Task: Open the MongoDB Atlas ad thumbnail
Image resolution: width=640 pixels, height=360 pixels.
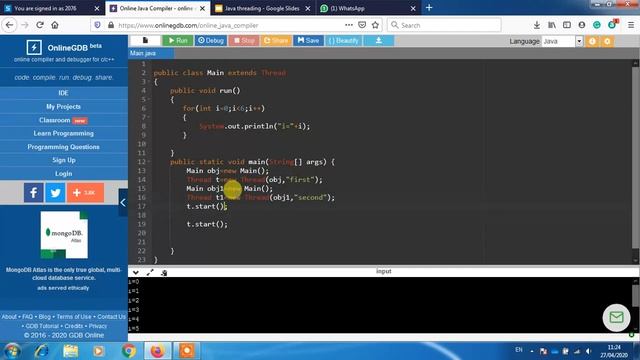Action: click(x=64, y=235)
